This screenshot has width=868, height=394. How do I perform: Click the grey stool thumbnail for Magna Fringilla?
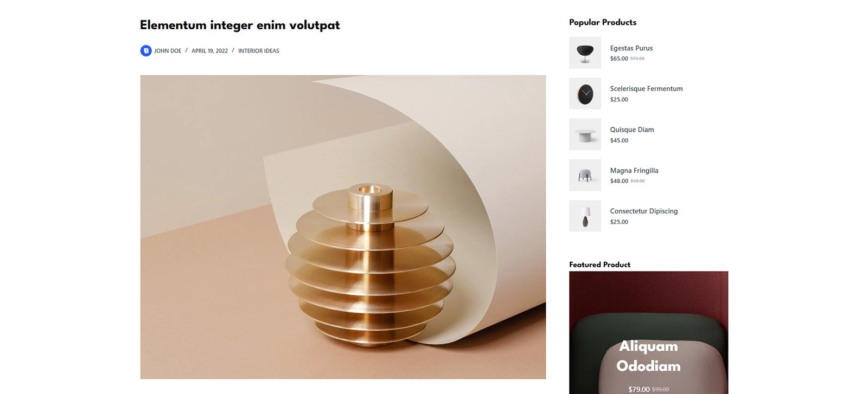[x=585, y=175]
